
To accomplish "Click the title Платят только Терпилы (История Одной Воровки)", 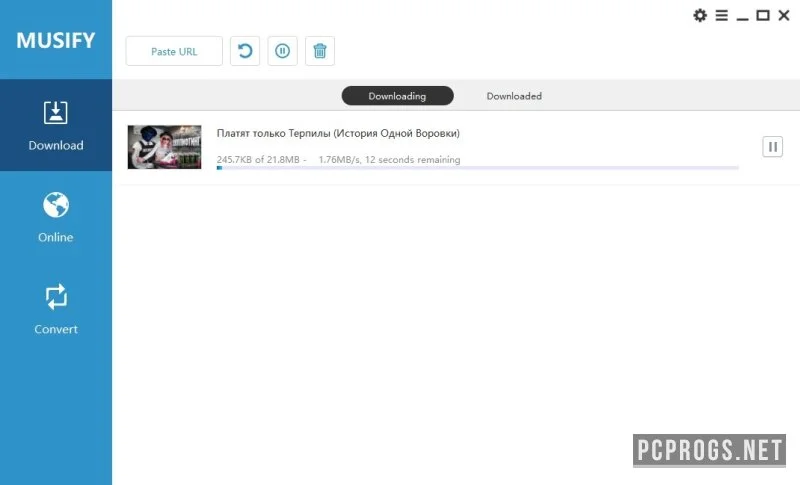I will tap(338, 133).
